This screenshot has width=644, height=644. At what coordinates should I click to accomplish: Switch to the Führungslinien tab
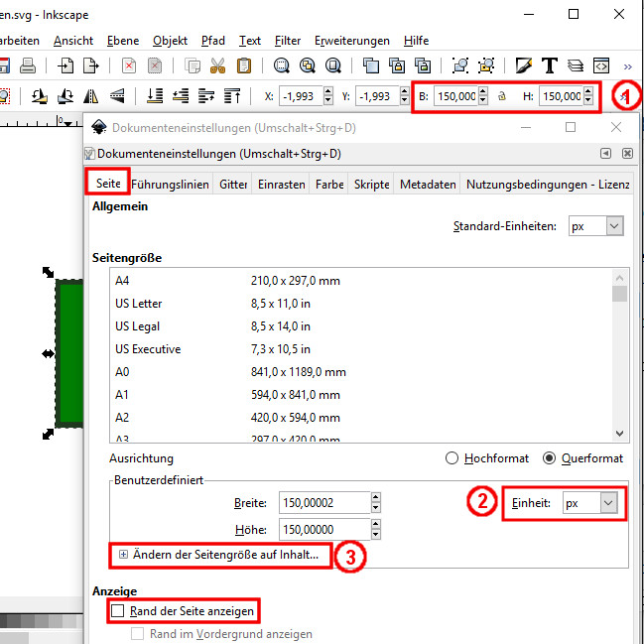[170, 185]
